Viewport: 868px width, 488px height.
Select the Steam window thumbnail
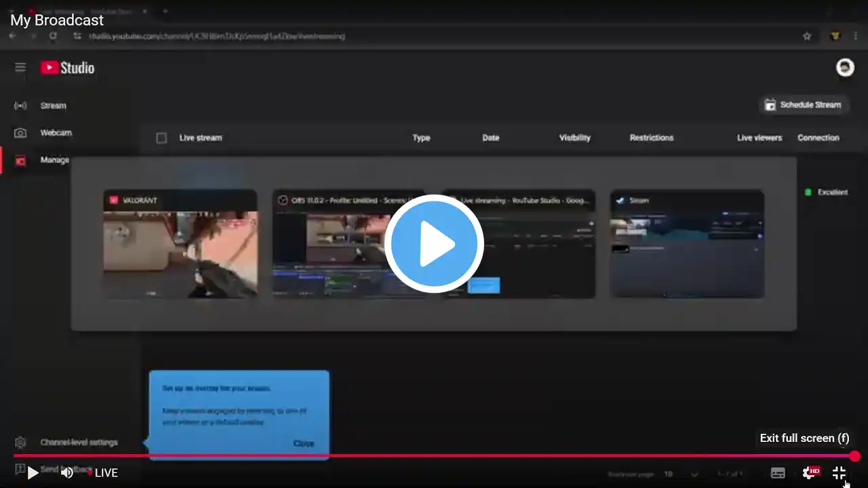click(x=687, y=244)
